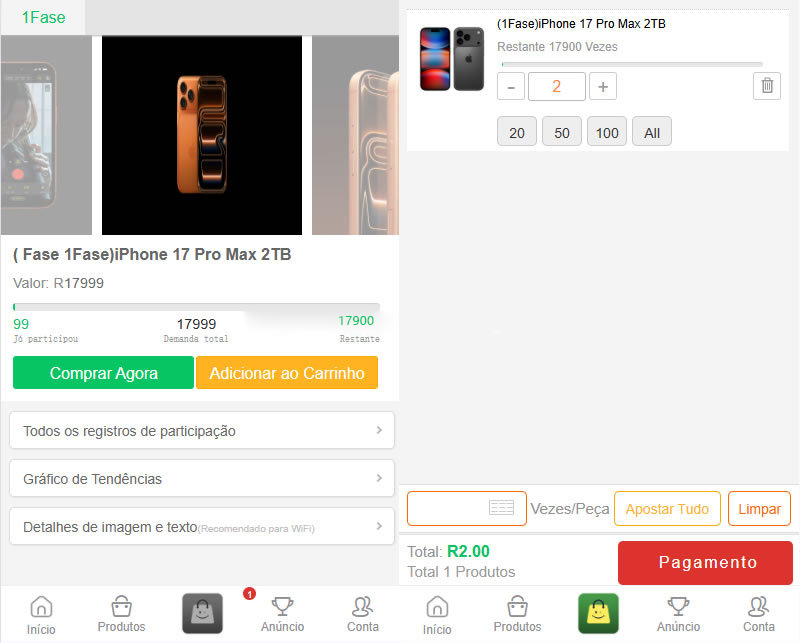
Task: Click the Adicionar ao Carrinho button
Action: (x=287, y=373)
